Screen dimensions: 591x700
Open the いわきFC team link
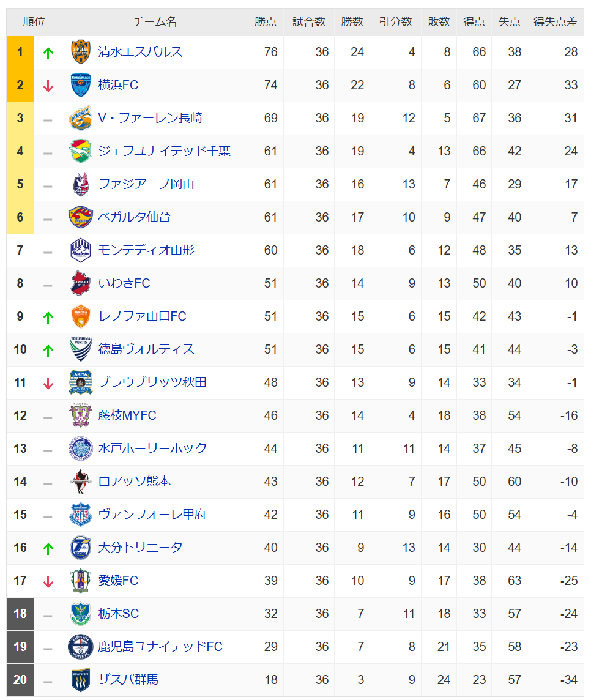point(124,283)
